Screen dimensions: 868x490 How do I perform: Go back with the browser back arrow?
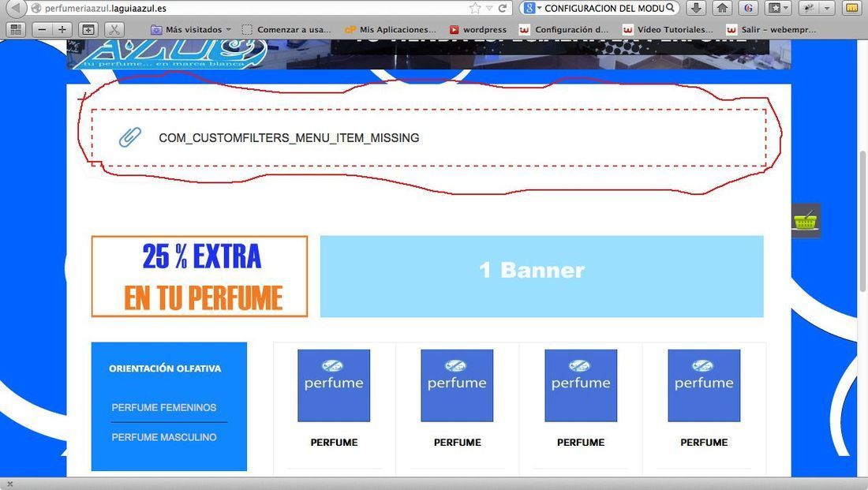point(17,8)
